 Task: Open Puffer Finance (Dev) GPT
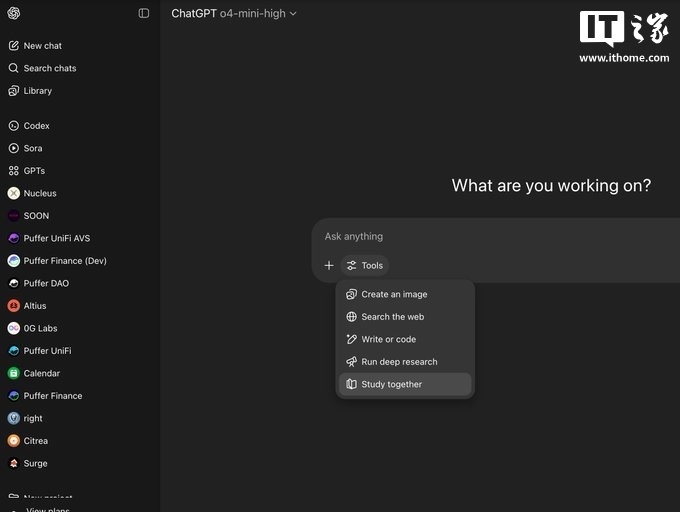(x=64, y=261)
